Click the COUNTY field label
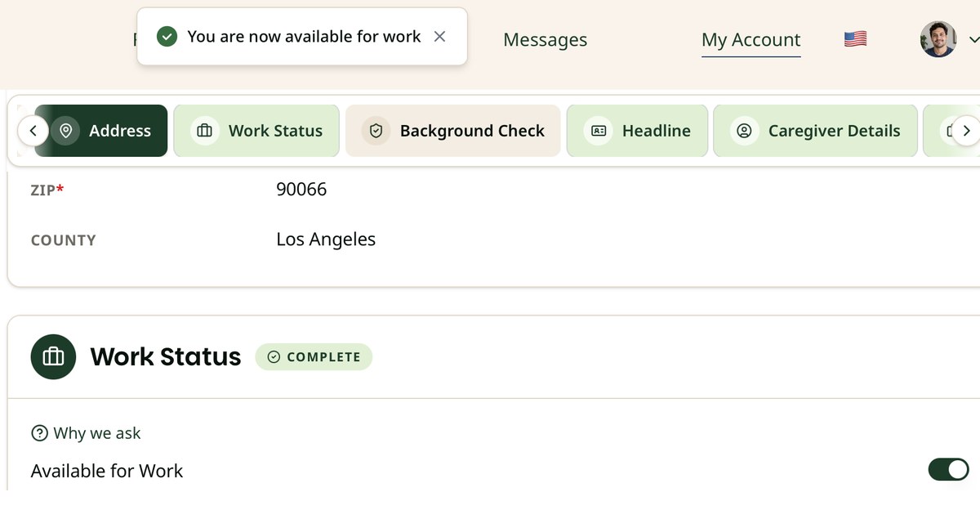The width and height of the screenshot is (980, 528). click(x=63, y=240)
